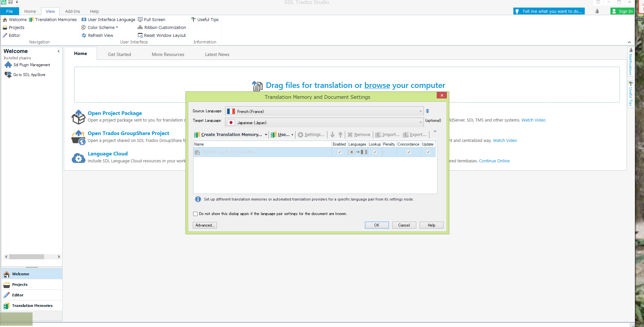Screen dimensions: 644x327
Task: Open Projects view from the ribbon
Action: click(13, 28)
